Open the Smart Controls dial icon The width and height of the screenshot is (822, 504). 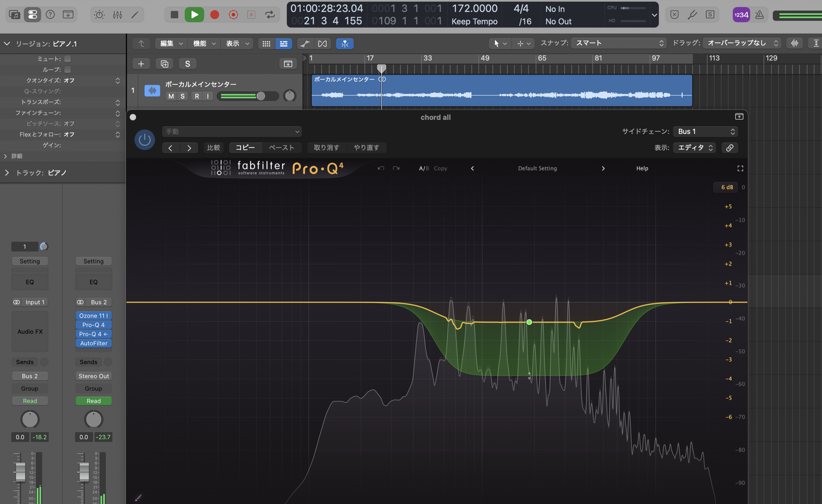99,15
